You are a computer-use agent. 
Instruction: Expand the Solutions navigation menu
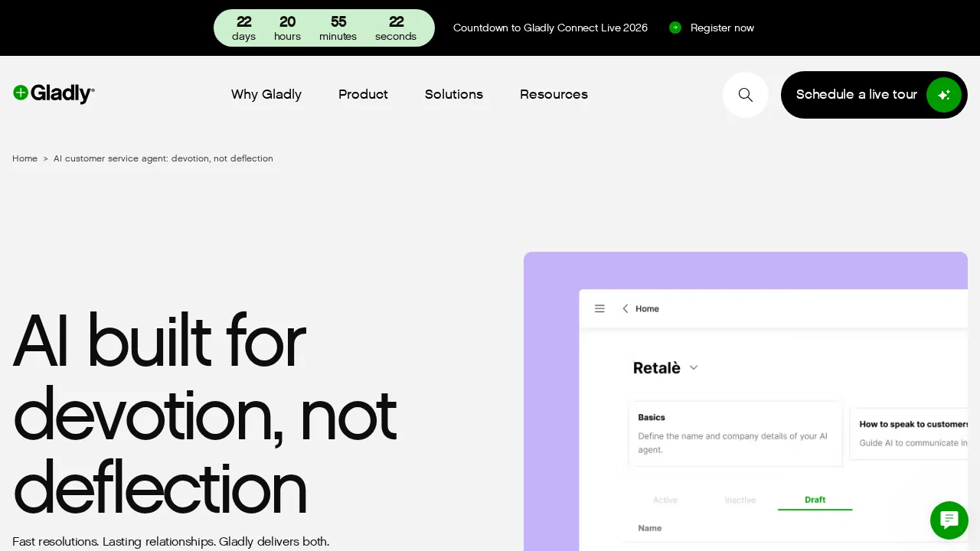pos(454,94)
